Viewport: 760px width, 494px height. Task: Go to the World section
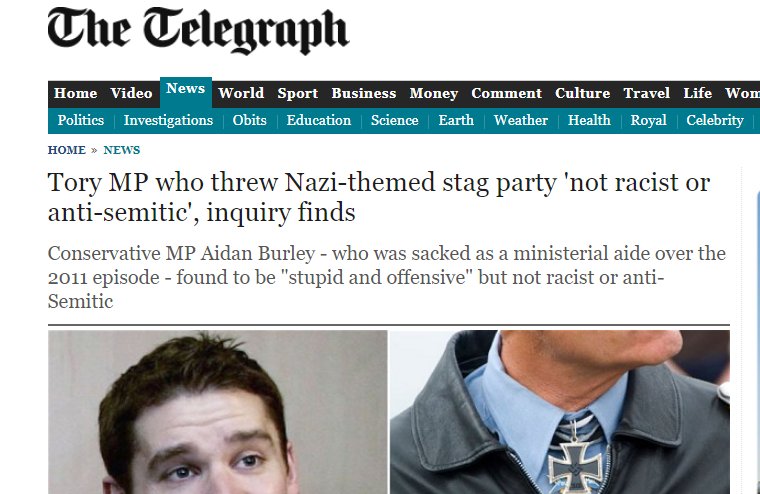(x=241, y=93)
